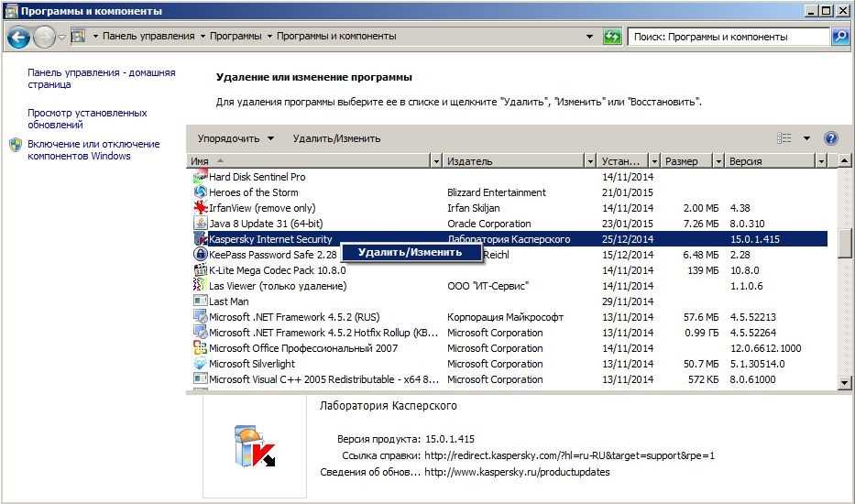Click the Microsoft Office 2007 icon
This screenshot has height=504, width=855.
pos(200,348)
